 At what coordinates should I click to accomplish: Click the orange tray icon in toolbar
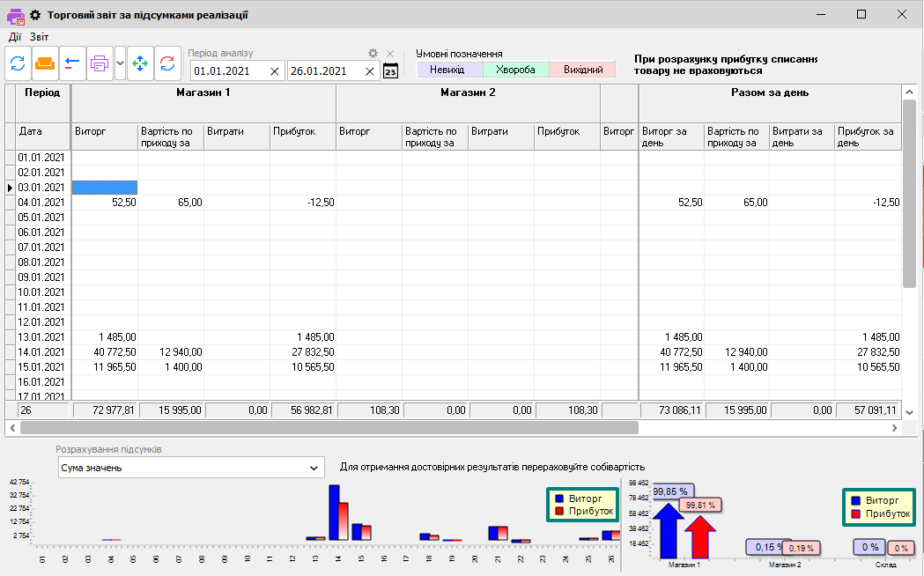point(45,63)
